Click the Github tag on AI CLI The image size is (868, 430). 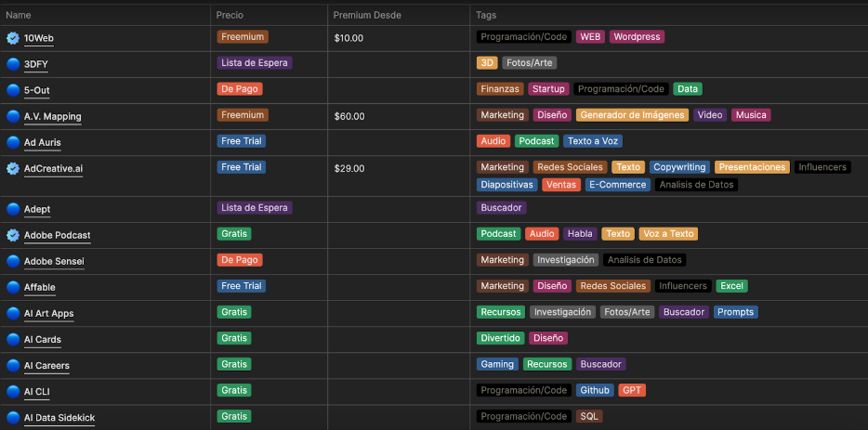click(595, 390)
